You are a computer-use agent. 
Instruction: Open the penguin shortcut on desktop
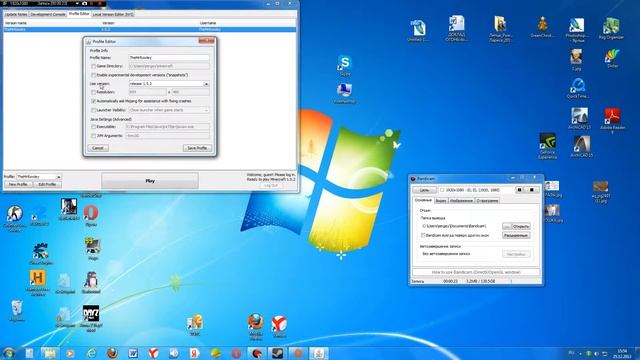(91, 282)
